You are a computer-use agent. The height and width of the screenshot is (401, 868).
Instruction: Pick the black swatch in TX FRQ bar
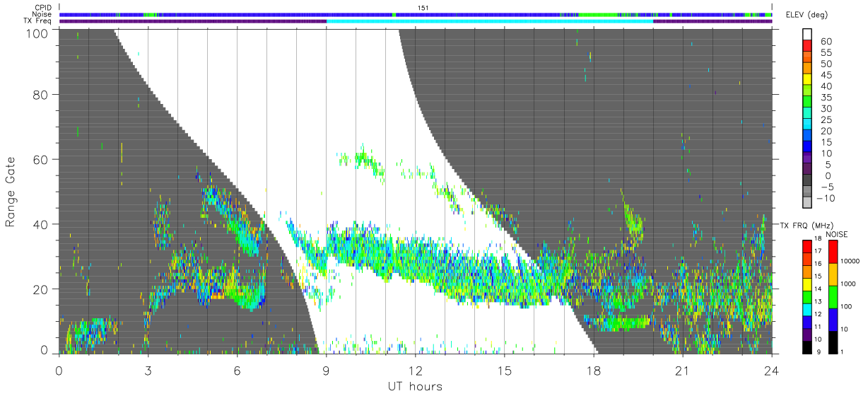(x=807, y=347)
